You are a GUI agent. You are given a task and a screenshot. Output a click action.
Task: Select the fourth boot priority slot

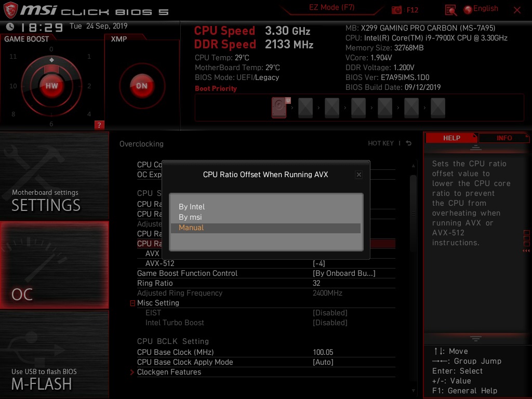pos(358,108)
